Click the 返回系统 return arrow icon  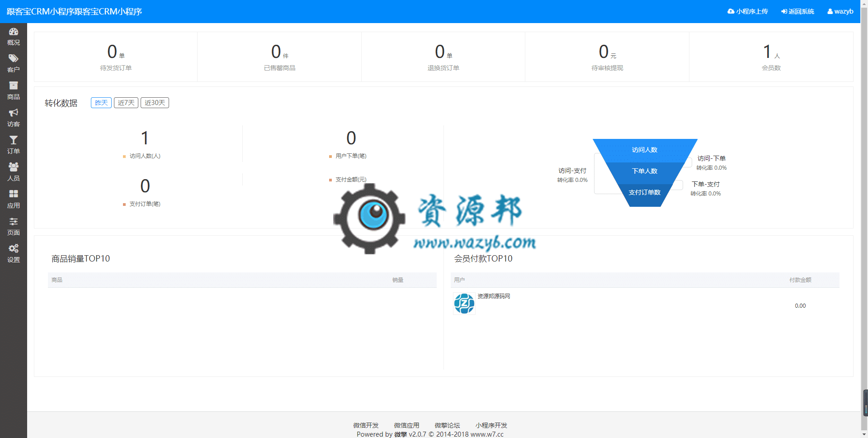[x=784, y=11]
